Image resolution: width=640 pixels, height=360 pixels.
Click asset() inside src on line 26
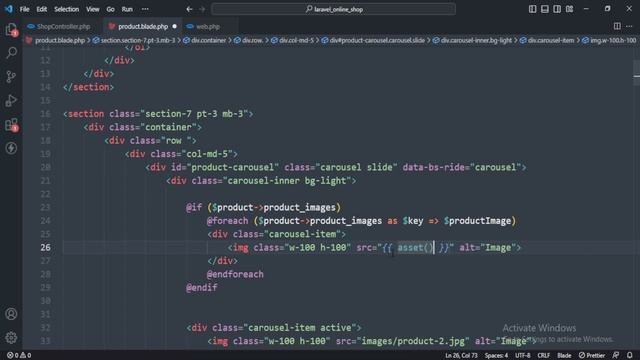coord(415,247)
